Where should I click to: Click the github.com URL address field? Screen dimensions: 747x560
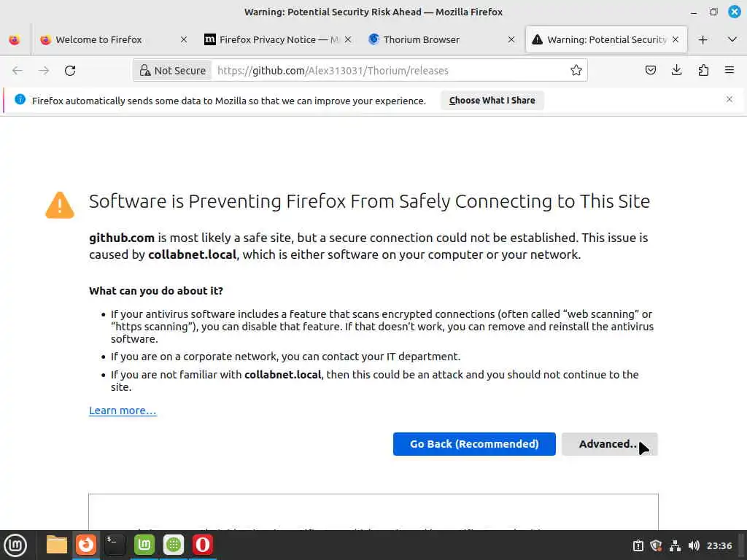click(387, 71)
